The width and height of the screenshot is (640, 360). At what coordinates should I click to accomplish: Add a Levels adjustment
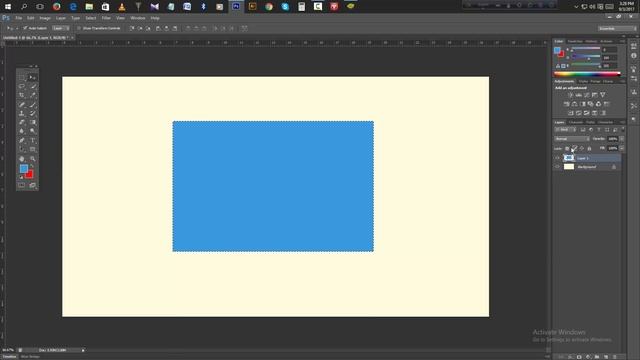578,95
